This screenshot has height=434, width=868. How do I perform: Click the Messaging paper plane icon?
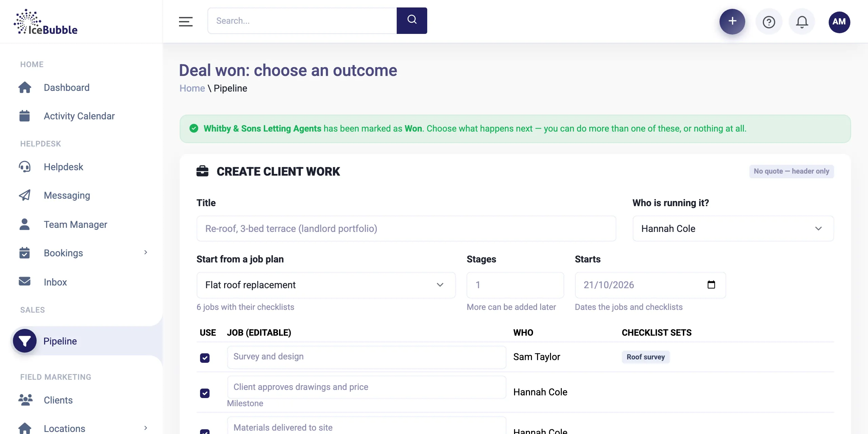coord(25,195)
